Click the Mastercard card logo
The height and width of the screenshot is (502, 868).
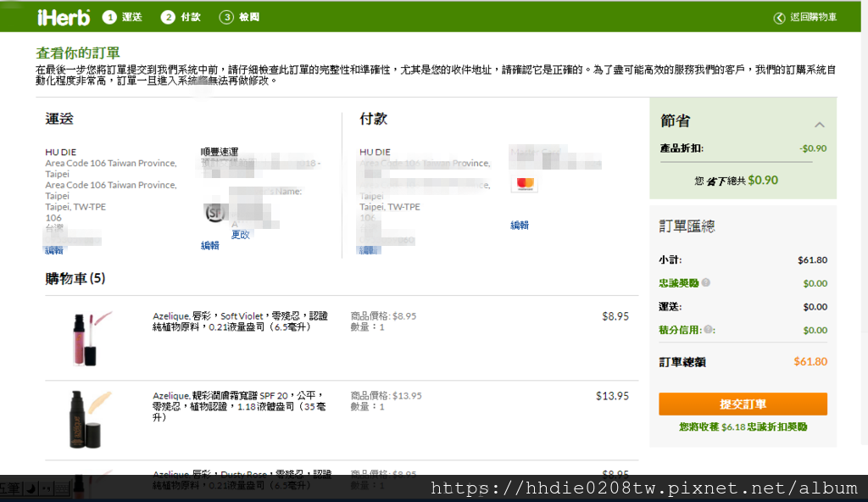pyautogui.click(x=525, y=184)
